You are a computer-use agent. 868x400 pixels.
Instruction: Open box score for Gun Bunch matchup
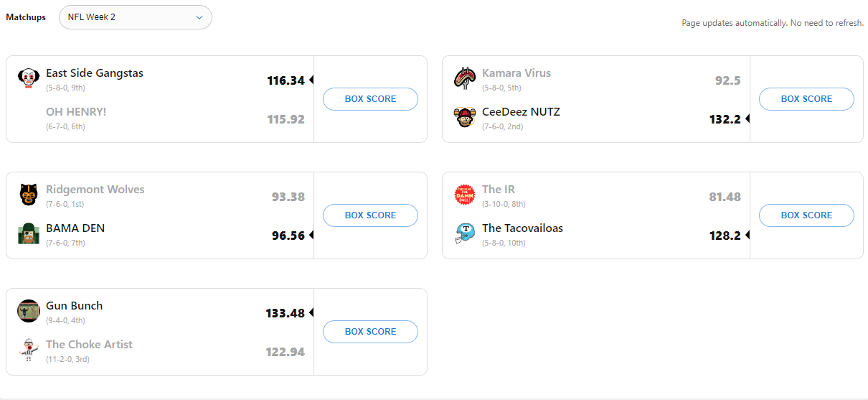point(370,332)
